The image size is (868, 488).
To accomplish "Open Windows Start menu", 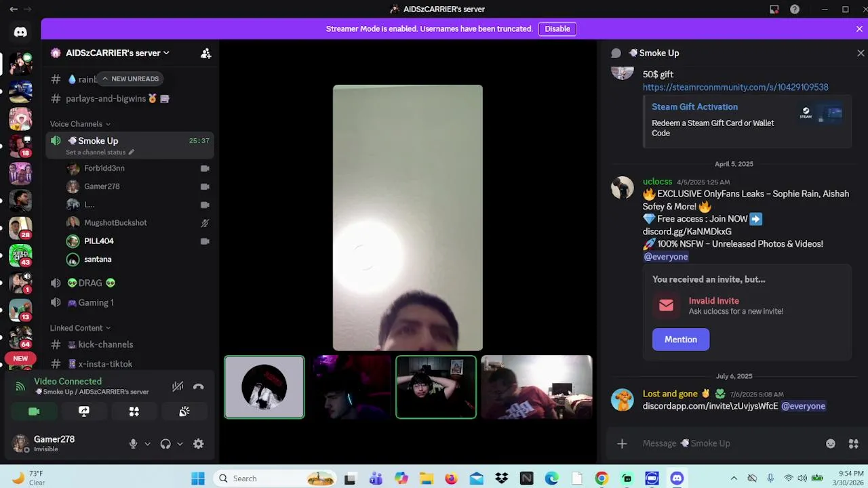I will coord(197,479).
